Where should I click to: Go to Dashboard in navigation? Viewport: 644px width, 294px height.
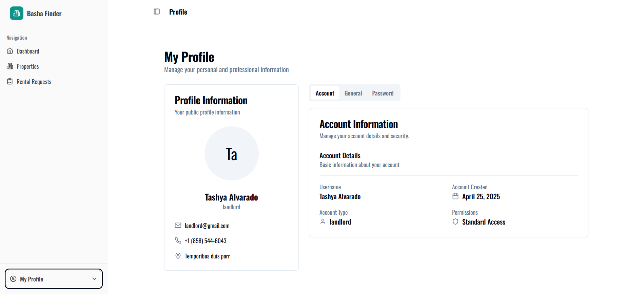point(28,51)
